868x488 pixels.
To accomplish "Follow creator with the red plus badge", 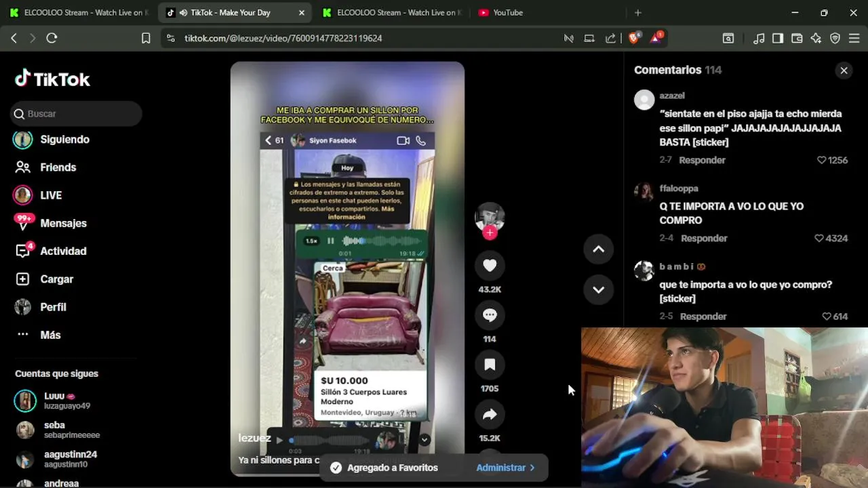I will click(490, 233).
